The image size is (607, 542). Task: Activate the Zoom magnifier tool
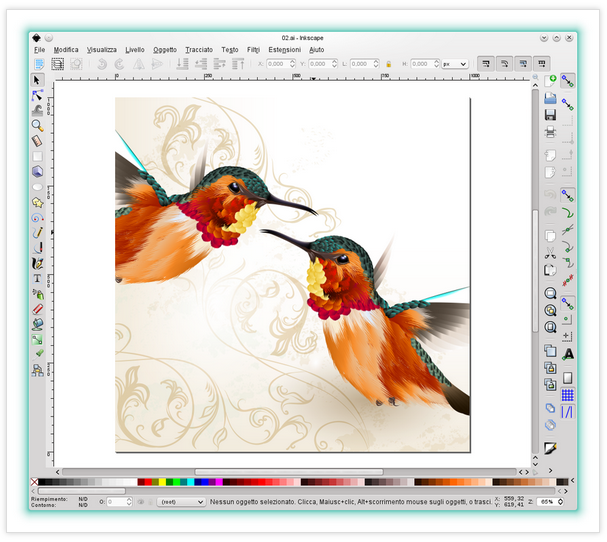click(x=38, y=126)
